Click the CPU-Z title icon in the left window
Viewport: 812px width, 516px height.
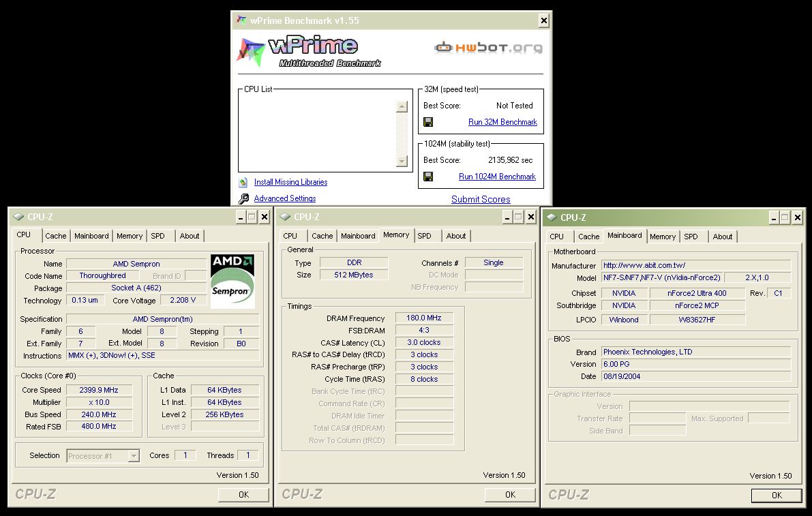pyautogui.click(x=18, y=217)
